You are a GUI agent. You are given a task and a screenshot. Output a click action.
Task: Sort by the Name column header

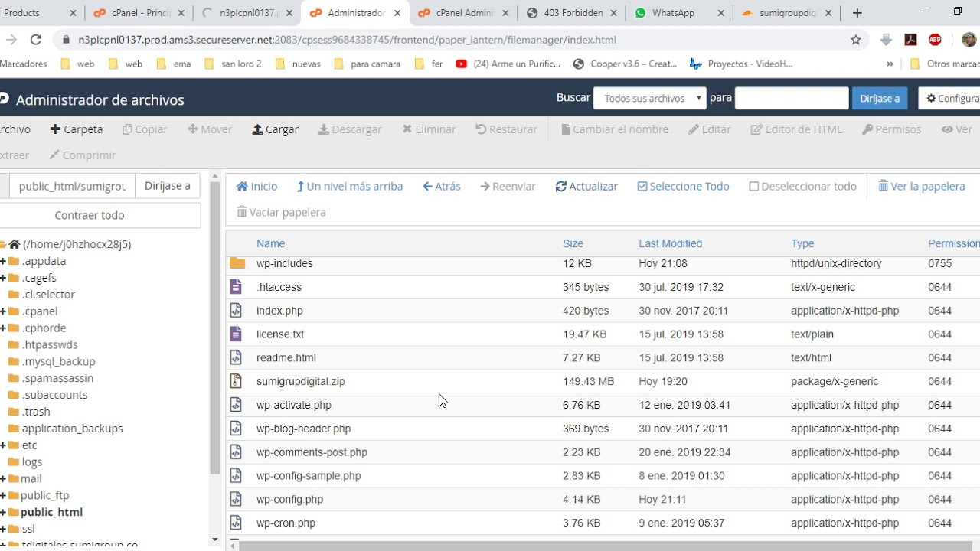coord(270,243)
